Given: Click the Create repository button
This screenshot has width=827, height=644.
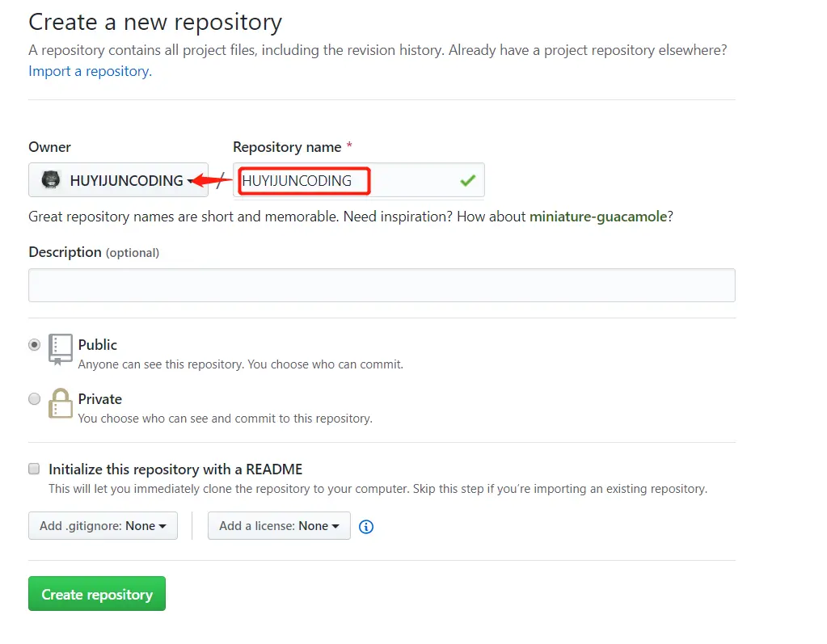Looking at the screenshot, I should pyautogui.click(x=97, y=594).
